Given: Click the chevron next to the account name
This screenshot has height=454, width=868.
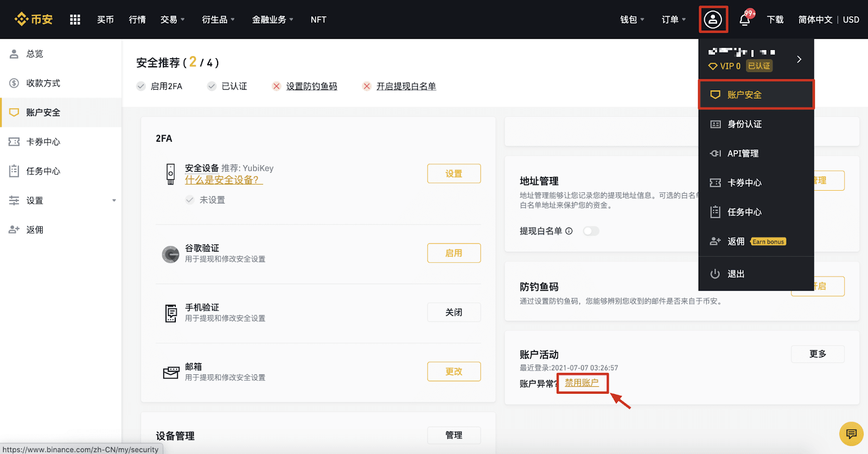Looking at the screenshot, I should click(799, 59).
